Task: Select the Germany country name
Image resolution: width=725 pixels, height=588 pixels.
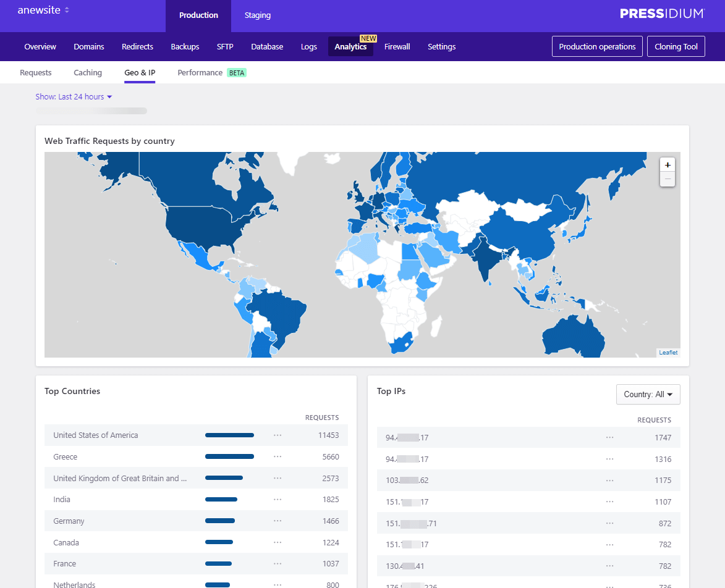Action: tap(69, 521)
